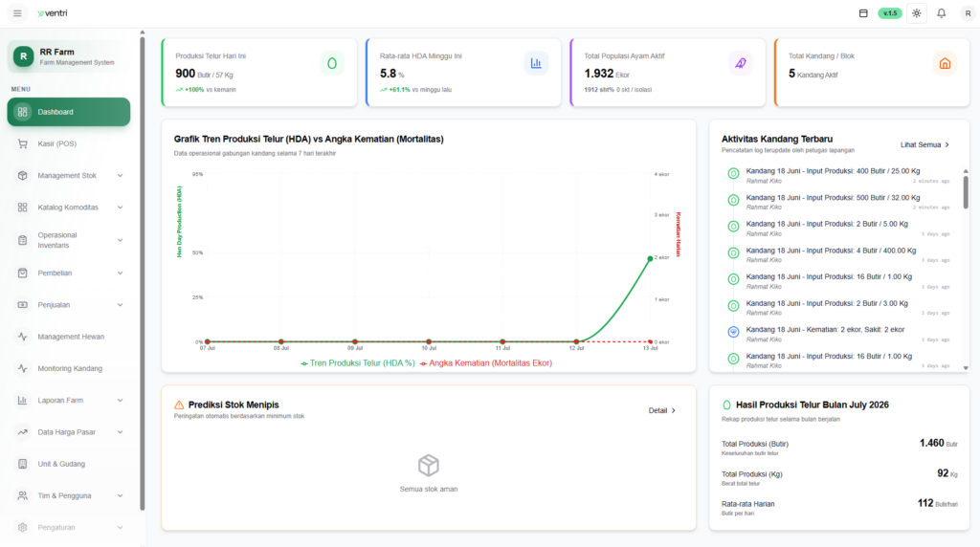The width and height of the screenshot is (980, 547).
Task: Open the calendar icon in top bar
Action: (863, 13)
